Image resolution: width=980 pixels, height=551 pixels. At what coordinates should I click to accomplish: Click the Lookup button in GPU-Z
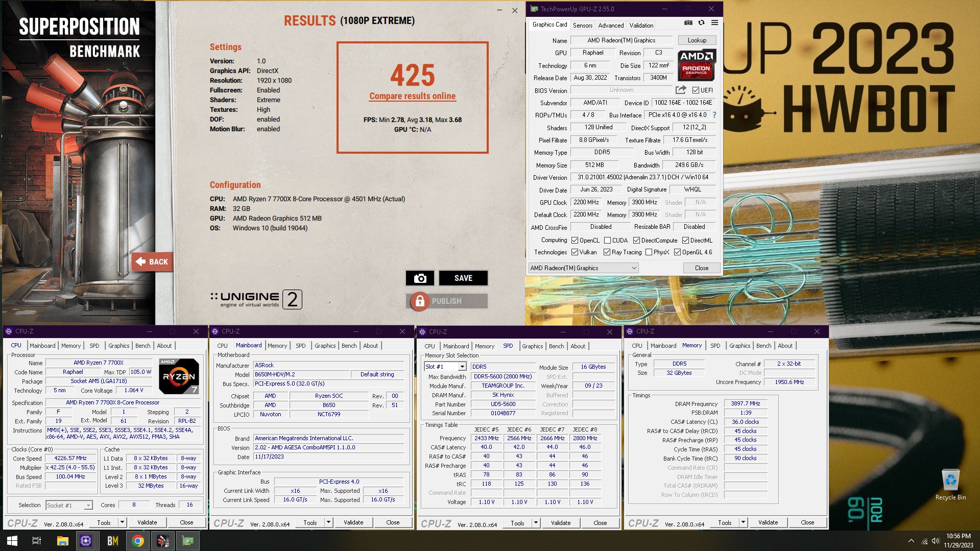(697, 40)
